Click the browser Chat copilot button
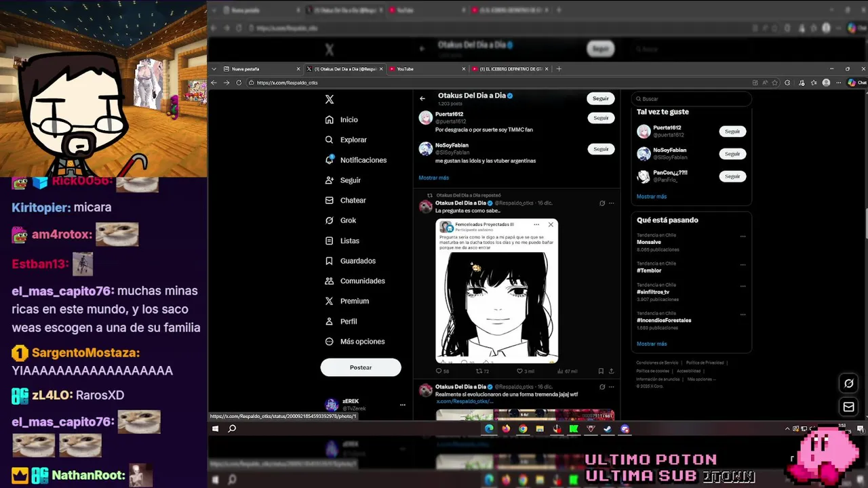 [x=856, y=83]
